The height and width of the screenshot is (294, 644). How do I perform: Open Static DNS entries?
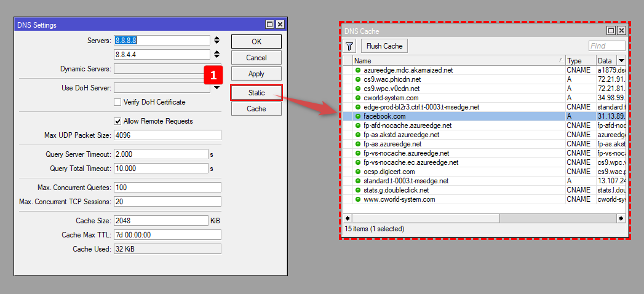(256, 93)
